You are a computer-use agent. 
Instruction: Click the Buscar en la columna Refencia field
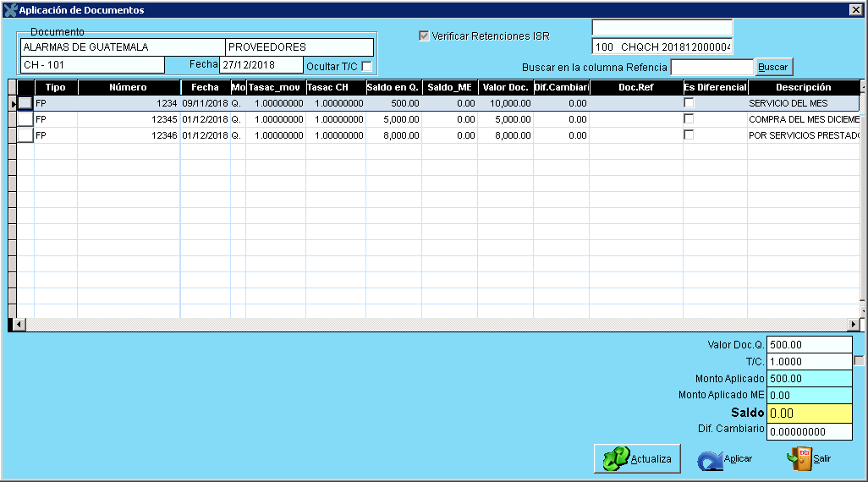711,67
